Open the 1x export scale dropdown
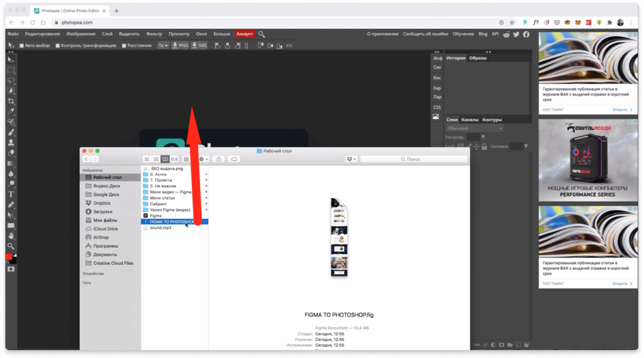The image size is (644, 358). point(163,45)
